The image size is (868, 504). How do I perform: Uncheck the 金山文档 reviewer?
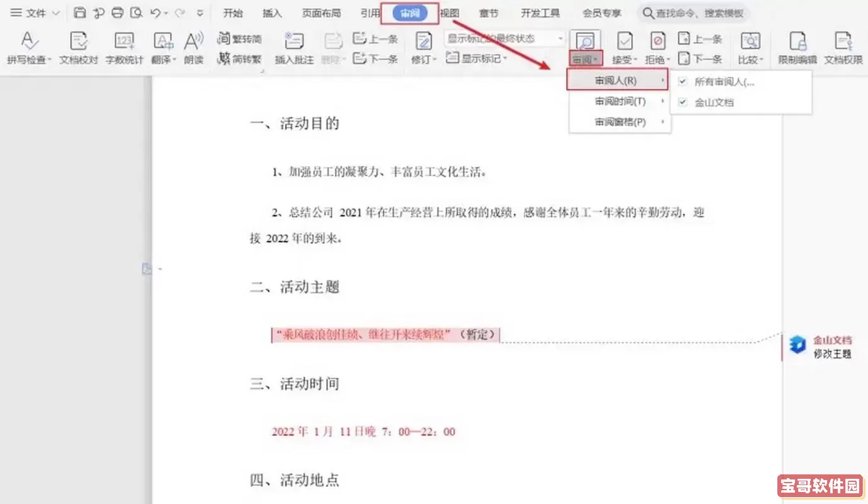[x=682, y=102]
